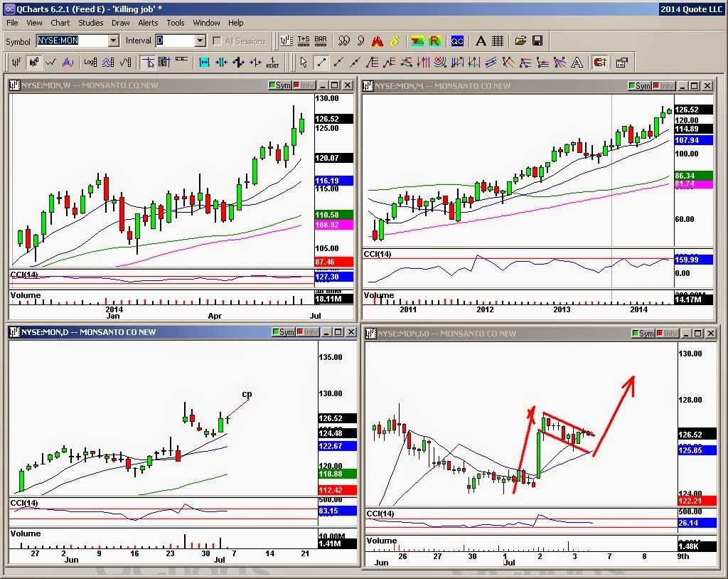Image resolution: width=728 pixels, height=579 pixels.
Task: Click the open folder icon
Action: tap(520, 41)
